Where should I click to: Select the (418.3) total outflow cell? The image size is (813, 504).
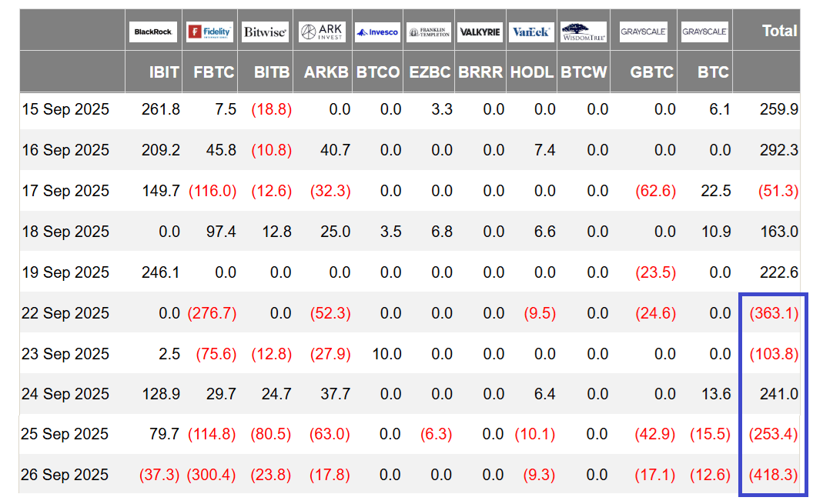click(774, 475)
